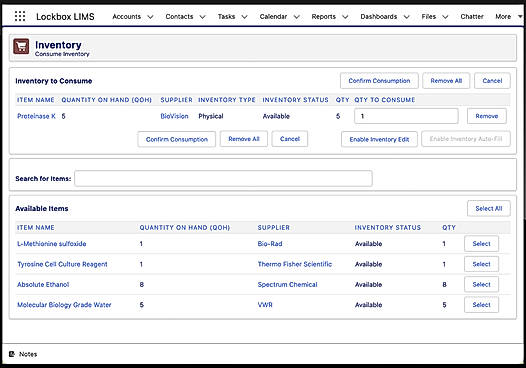Expand the Reports menu chevron
Screen dimensions: 526x368
(345, 17)
